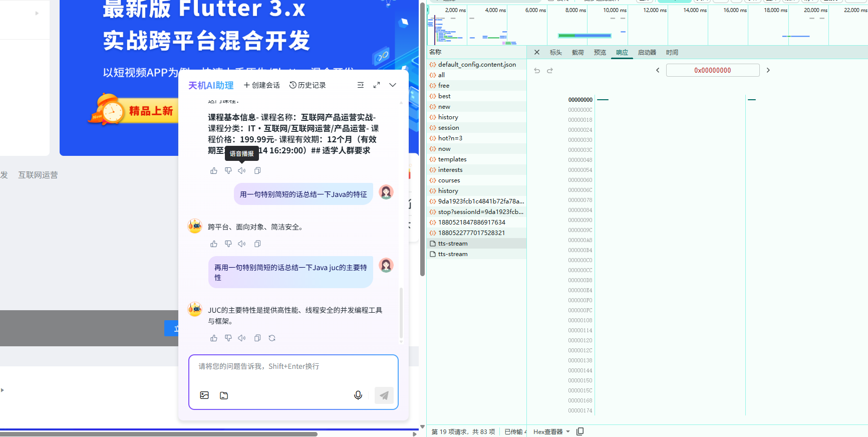Image resolution: width=868 pixels, height=437 pixels.
Task: Copy the 课程基本信息 message
Action: 257,170
